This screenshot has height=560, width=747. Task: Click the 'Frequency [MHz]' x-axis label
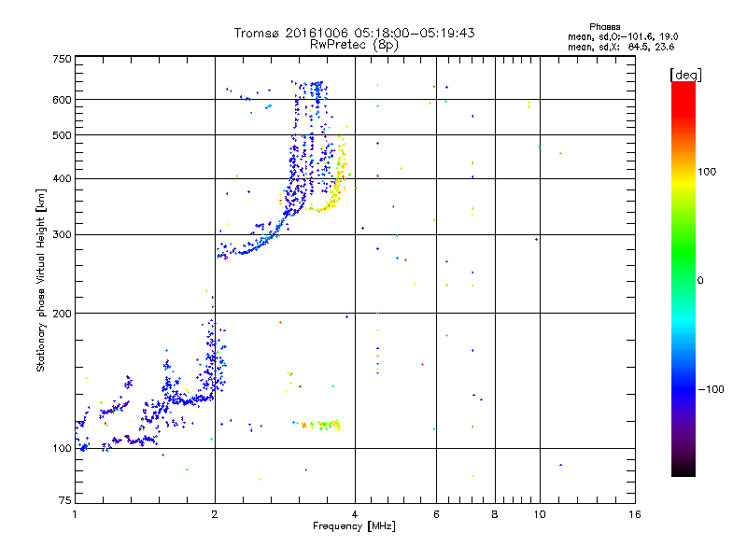point(354,526)
